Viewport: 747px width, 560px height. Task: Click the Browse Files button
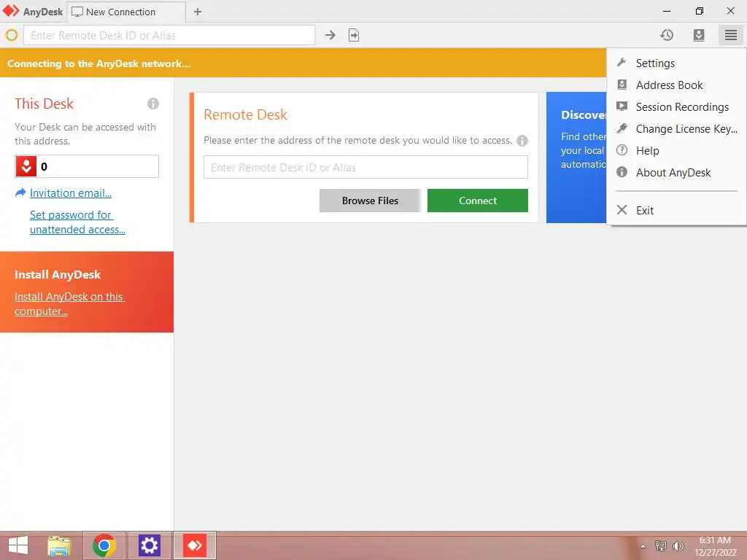pos(370,201)
